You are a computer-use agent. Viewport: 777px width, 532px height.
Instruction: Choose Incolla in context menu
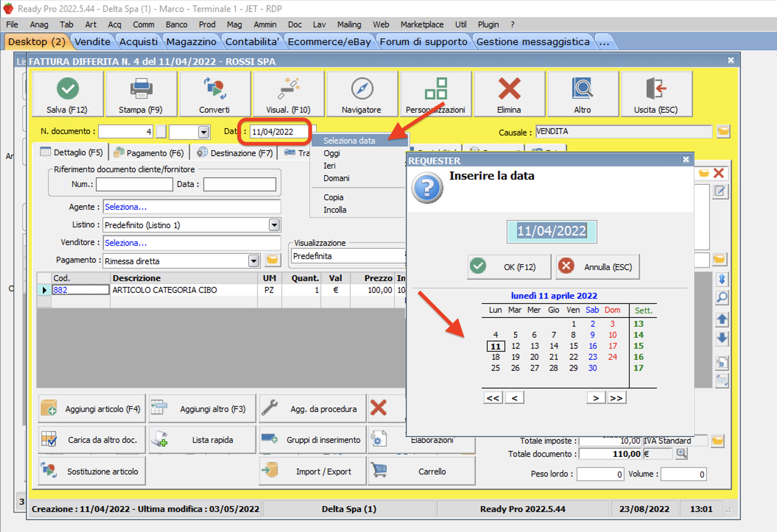pyautogui.click(x=335, y=210)
